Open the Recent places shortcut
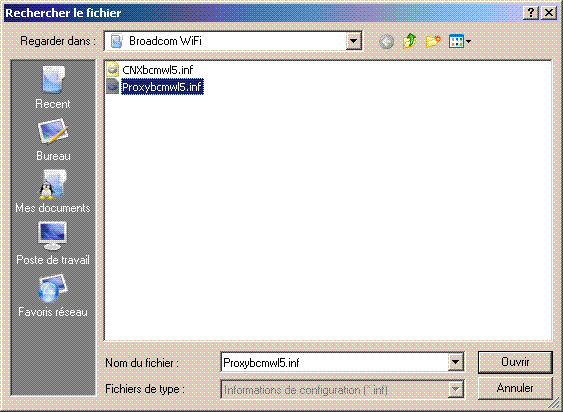 coord(53,88)
